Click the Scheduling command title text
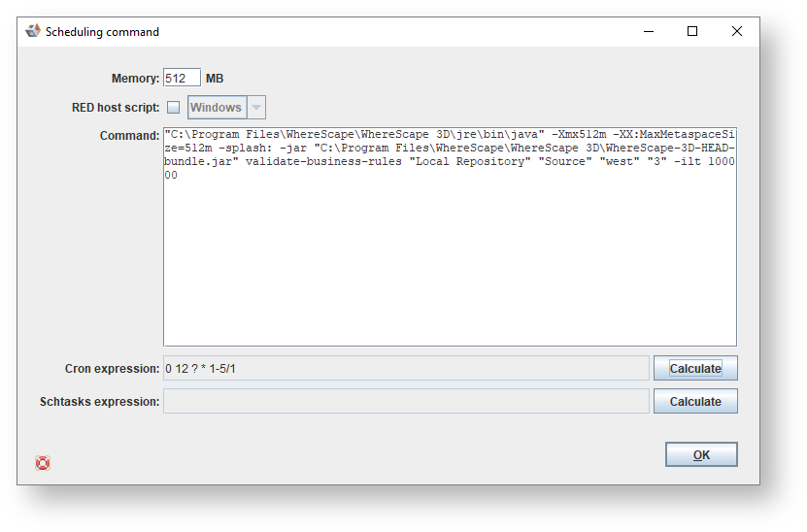Screen dimensions: 807x532 [x=102, y=32]
